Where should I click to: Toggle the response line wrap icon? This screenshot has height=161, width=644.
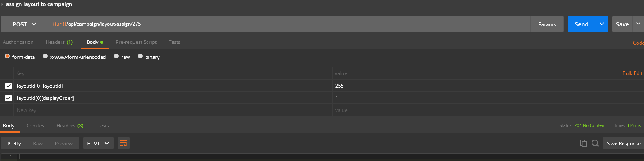coord(124,143)
